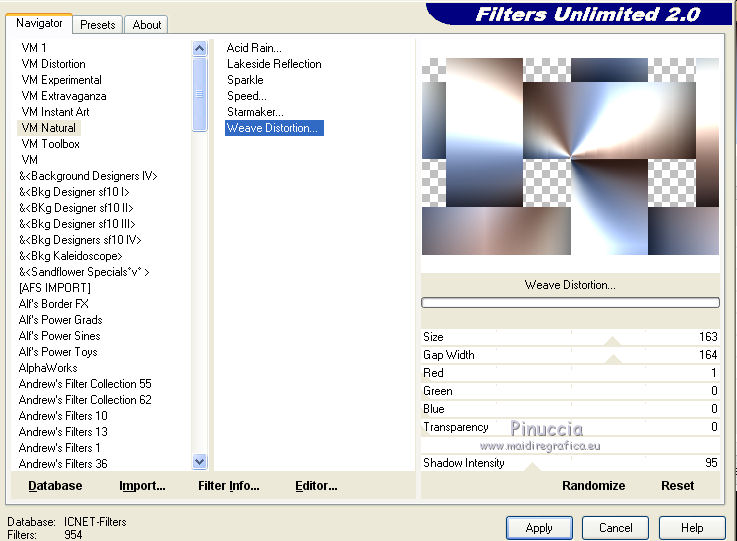Click the Database button
This screenshot has width=737, height=541.
[55, 486]
